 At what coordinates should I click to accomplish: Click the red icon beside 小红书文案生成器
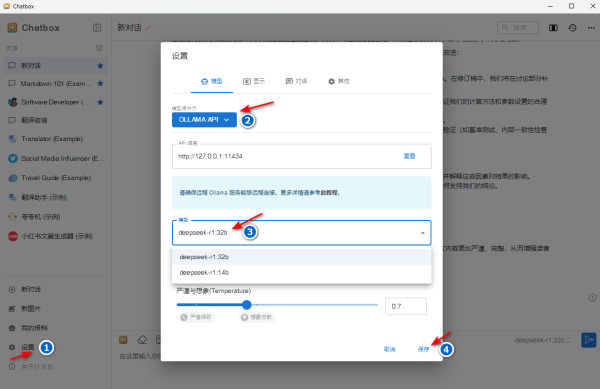tap(13, 236)
